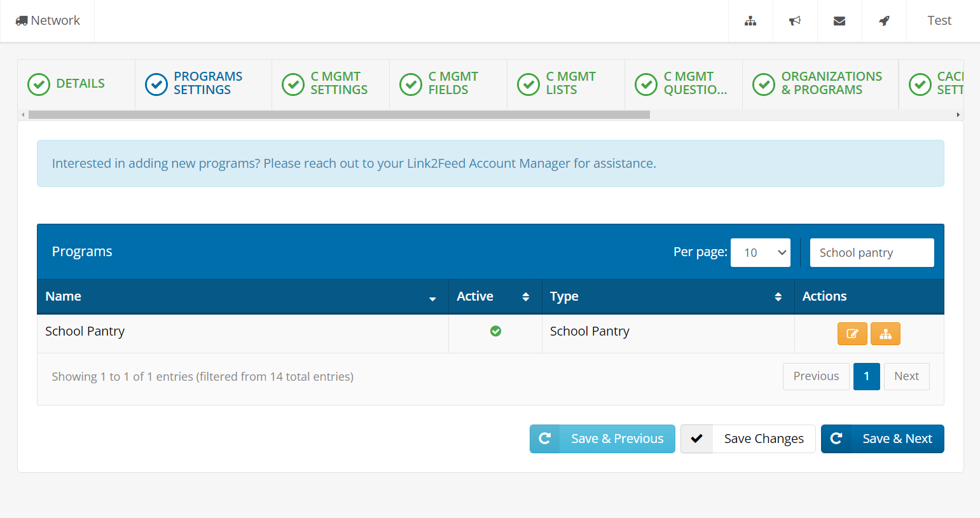Click the Network truck logo

(x=48, y=20)
